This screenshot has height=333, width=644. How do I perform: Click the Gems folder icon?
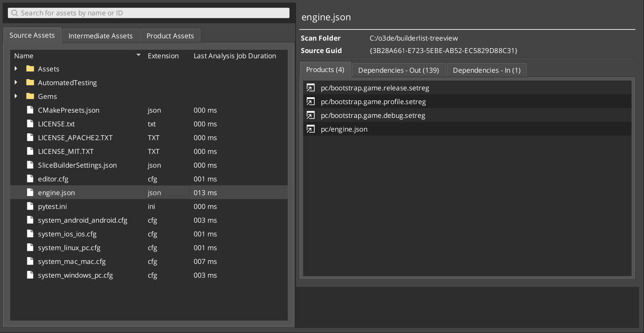29,96
